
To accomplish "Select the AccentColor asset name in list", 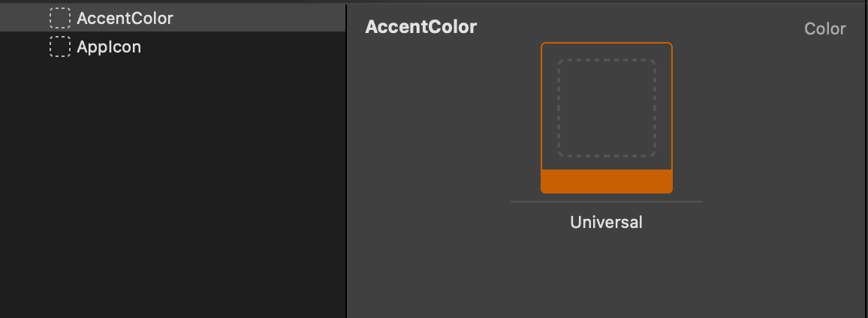I will pos(125,18).
